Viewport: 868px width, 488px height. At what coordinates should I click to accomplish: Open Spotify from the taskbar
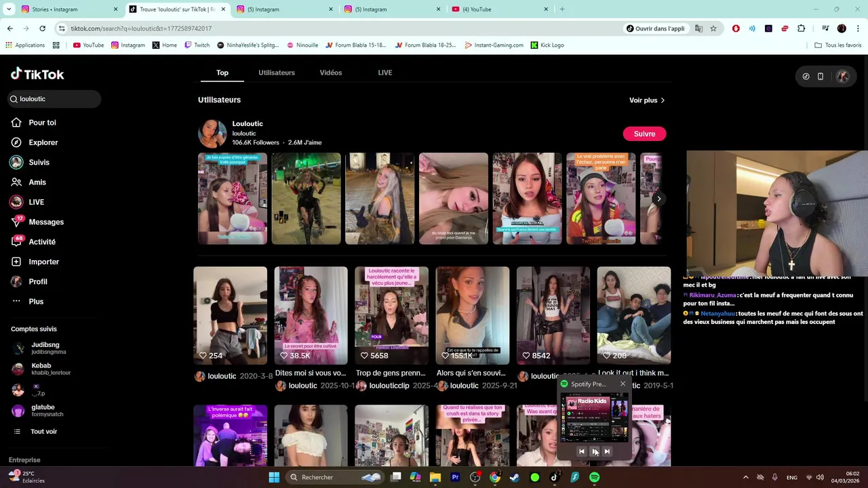pos(594,477)
